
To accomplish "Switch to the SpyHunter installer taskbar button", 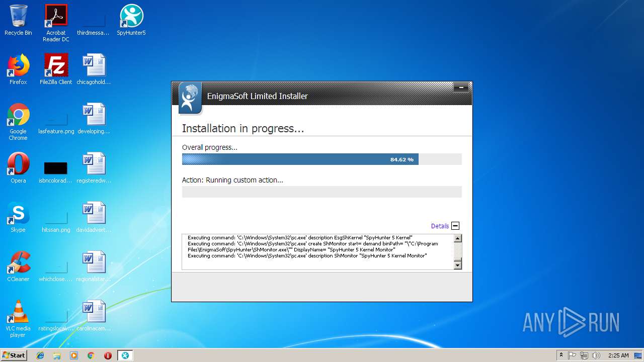I will coord(125,355).
